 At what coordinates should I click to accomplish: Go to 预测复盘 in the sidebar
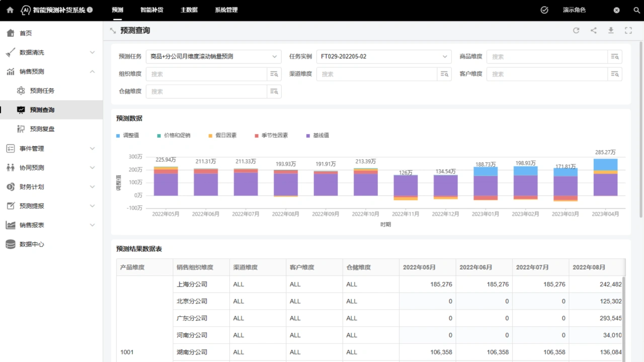[x=42, y=129]
